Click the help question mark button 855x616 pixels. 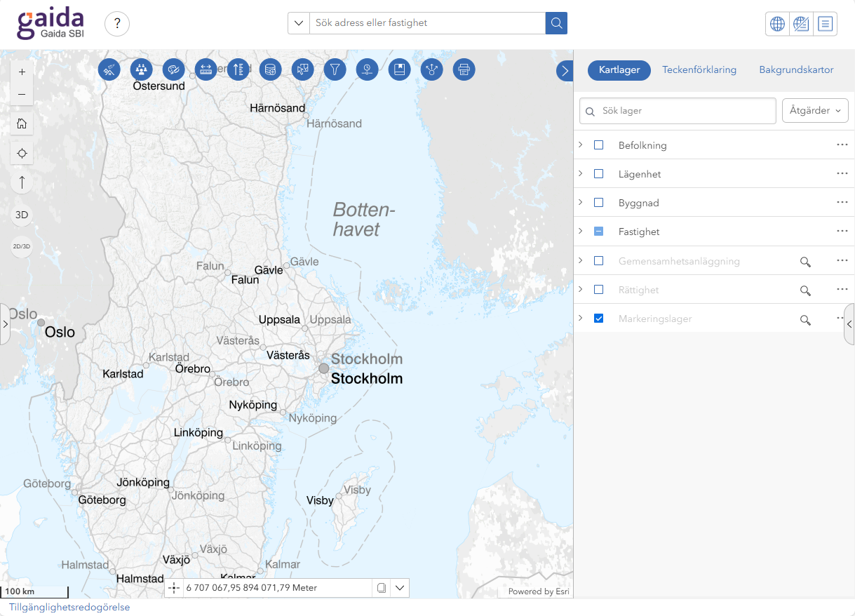pyautogui.click(x=117, y=23)
